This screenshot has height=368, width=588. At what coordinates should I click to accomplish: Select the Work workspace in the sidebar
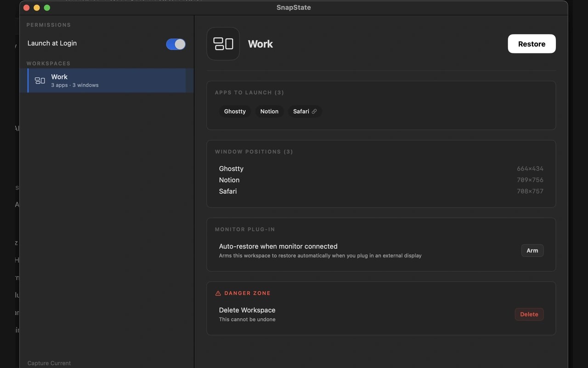coord(107,80)
